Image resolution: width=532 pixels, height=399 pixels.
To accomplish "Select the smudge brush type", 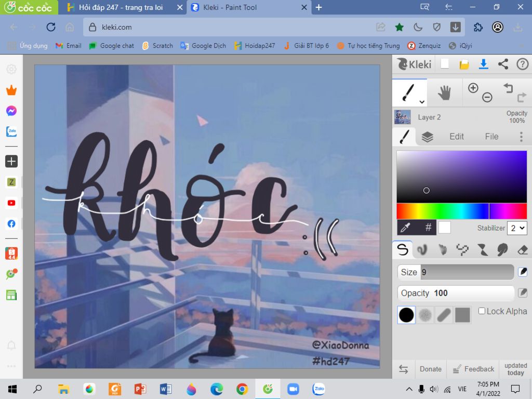I will (x=502, y=250).
